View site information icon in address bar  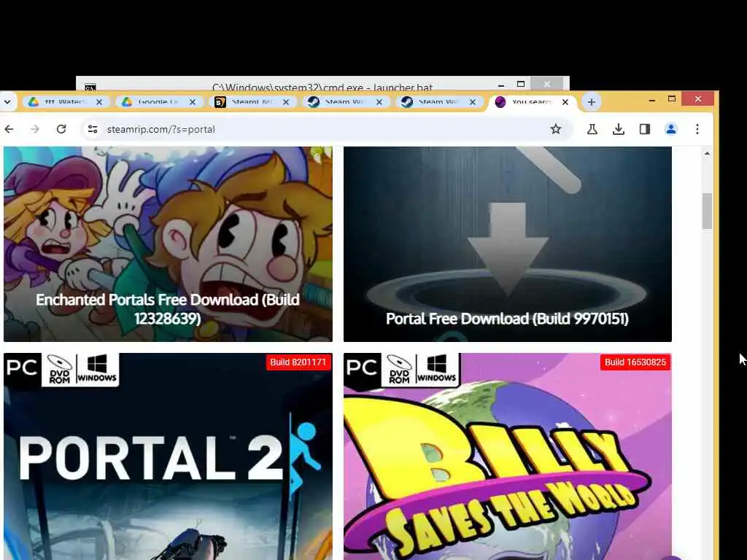point(93,129)
